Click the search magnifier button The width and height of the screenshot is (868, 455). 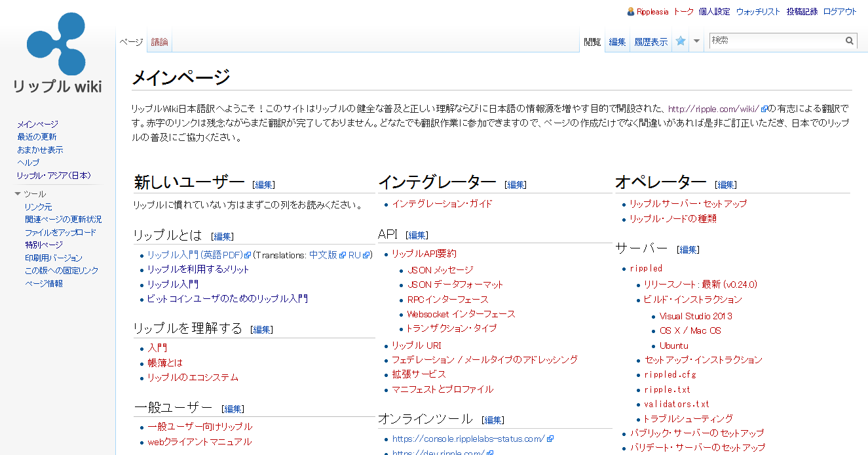pyautogui.click(x=850, y=41)
